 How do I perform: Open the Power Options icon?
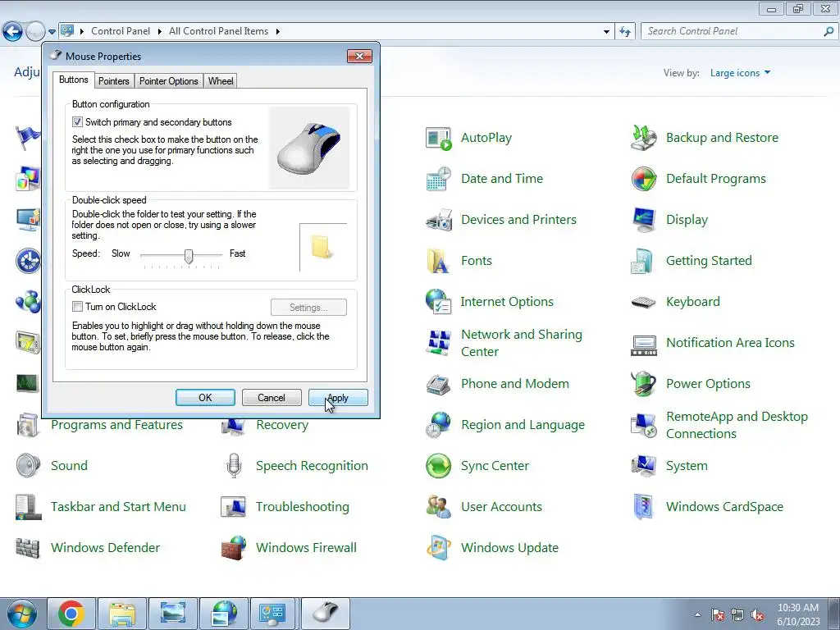point(643,384)
